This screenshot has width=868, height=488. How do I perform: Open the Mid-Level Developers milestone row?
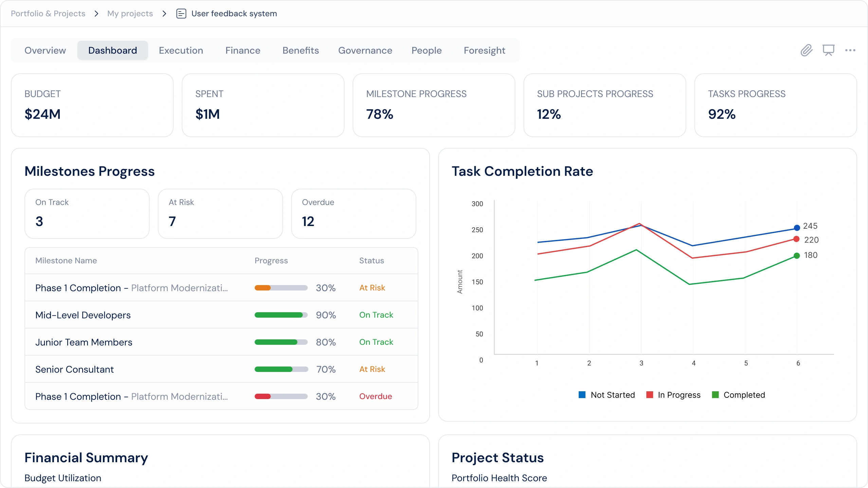[221, 315]
